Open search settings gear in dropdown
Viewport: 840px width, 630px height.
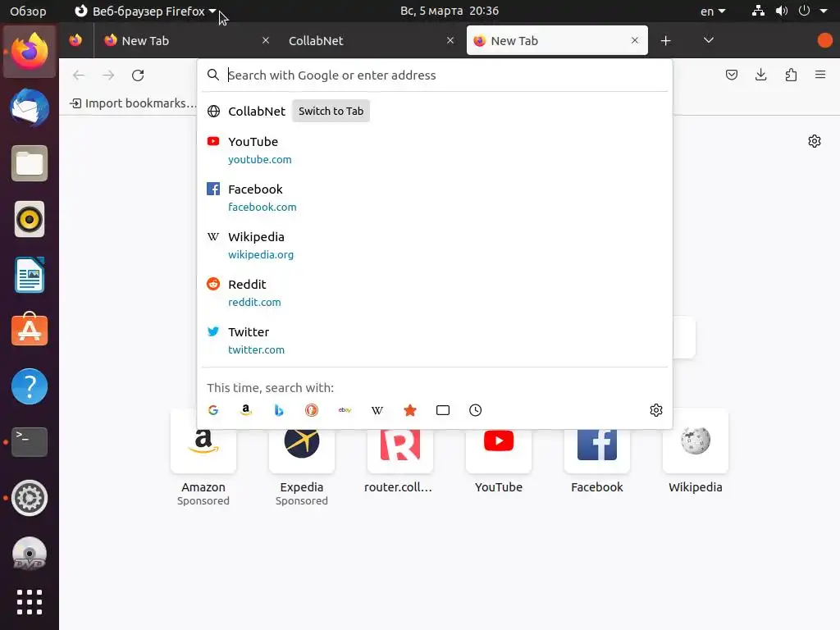(656, 410)
